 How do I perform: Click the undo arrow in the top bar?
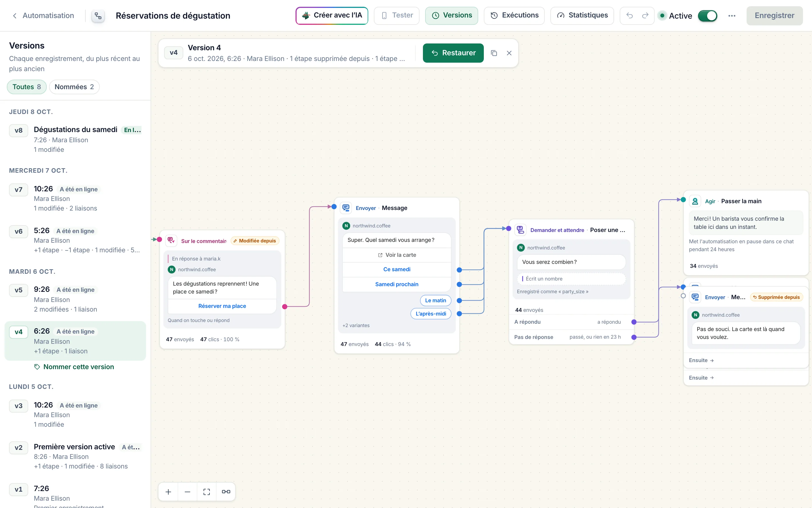(630, 16)
